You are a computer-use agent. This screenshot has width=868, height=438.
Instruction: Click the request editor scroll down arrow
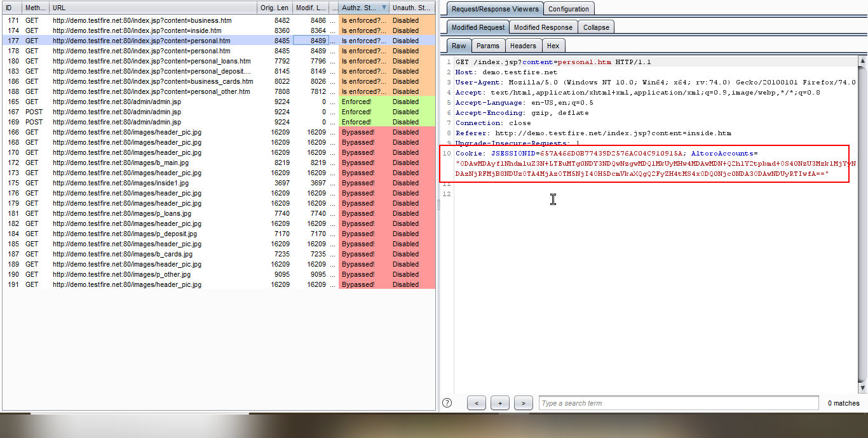862,387
